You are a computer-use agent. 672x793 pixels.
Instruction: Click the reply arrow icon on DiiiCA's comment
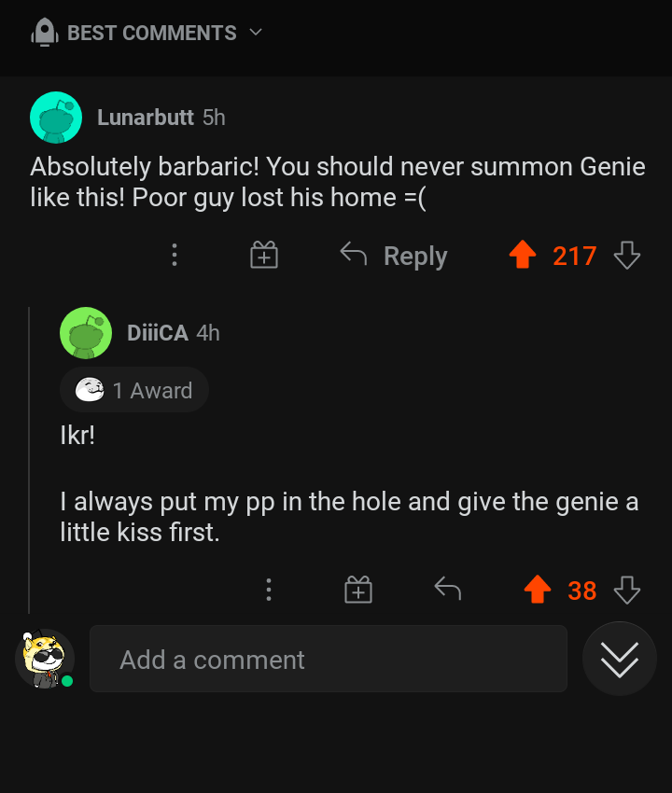(447, 590)
